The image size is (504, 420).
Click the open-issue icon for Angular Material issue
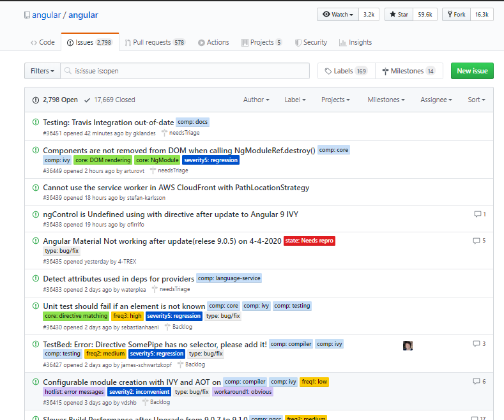click(x=36, y=241)
